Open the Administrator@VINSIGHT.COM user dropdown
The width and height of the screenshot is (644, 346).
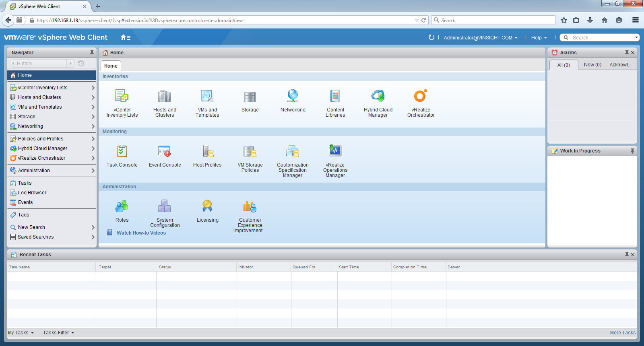point(481,38)
